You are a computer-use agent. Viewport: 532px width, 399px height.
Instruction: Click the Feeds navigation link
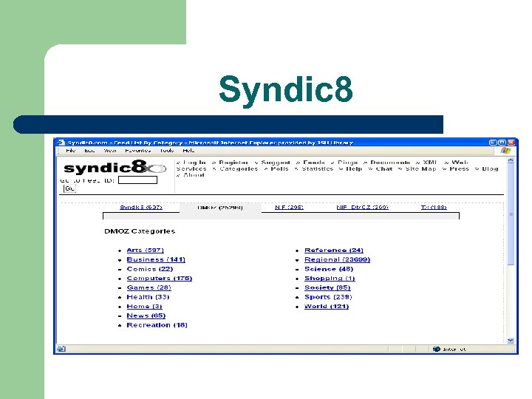point(314,163)
